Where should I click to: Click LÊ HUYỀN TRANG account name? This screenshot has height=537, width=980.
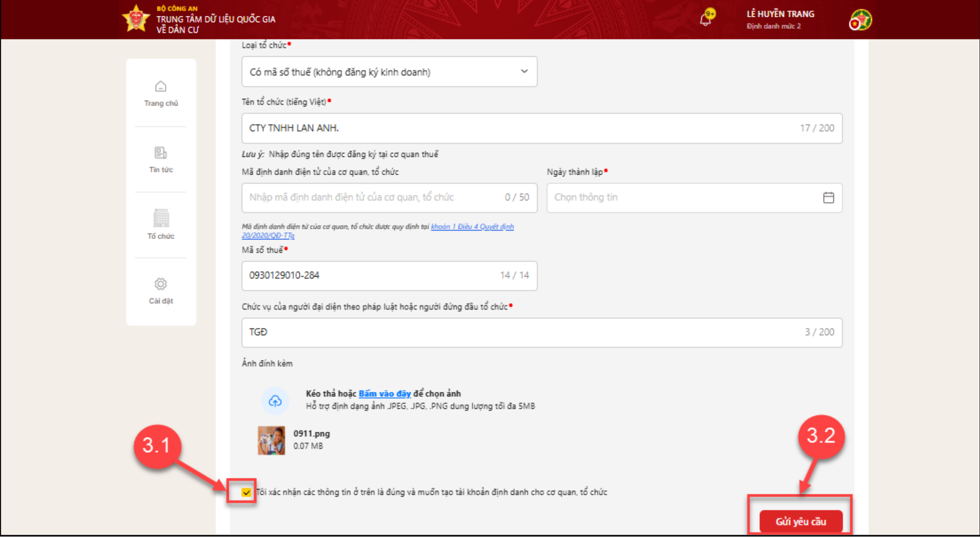pyautogui.click(x=780, y=14)
